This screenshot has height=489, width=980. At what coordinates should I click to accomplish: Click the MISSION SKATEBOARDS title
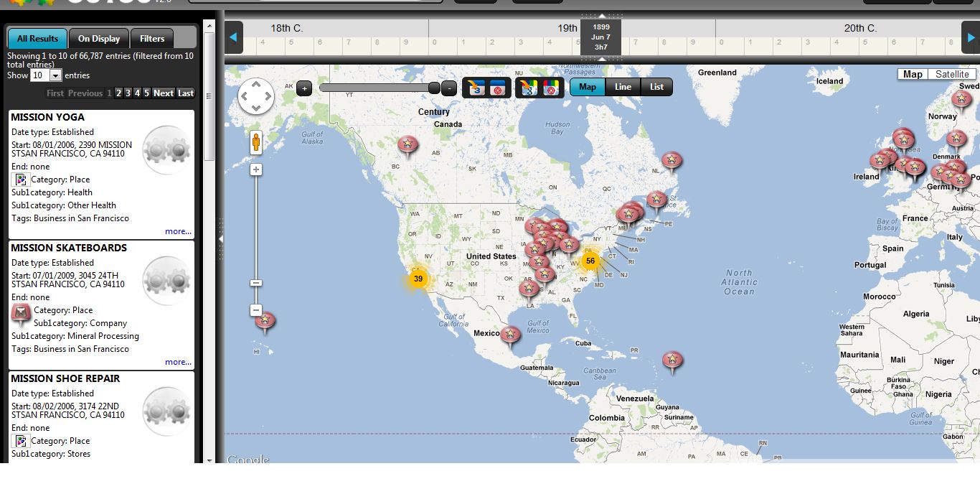click(x=69, y=248)
